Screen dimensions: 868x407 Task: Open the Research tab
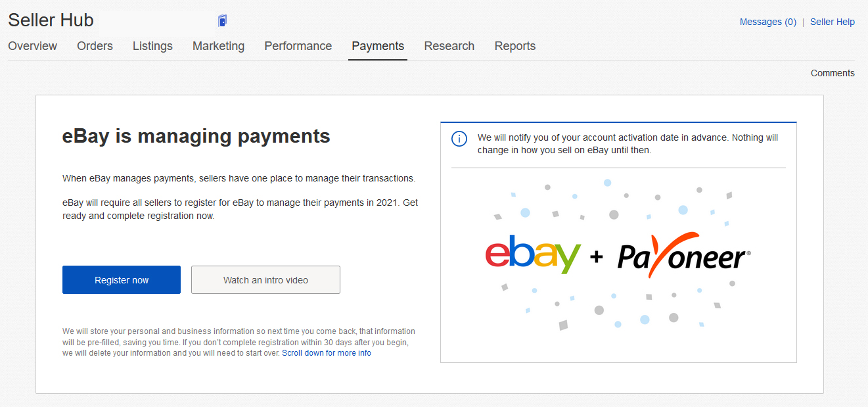449,46
